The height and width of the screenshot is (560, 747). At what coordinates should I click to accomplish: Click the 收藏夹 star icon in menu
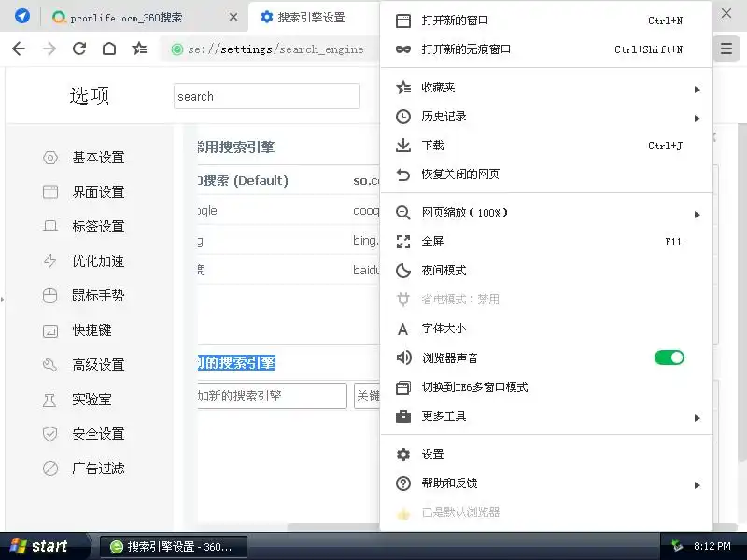(403, 88)
